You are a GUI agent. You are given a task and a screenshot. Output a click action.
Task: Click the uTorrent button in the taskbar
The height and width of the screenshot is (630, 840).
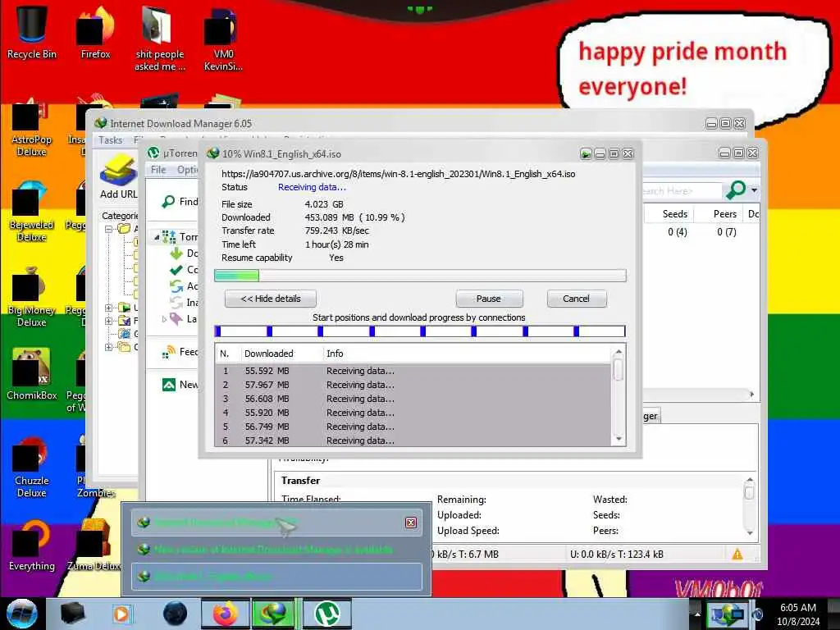[327, 614]
